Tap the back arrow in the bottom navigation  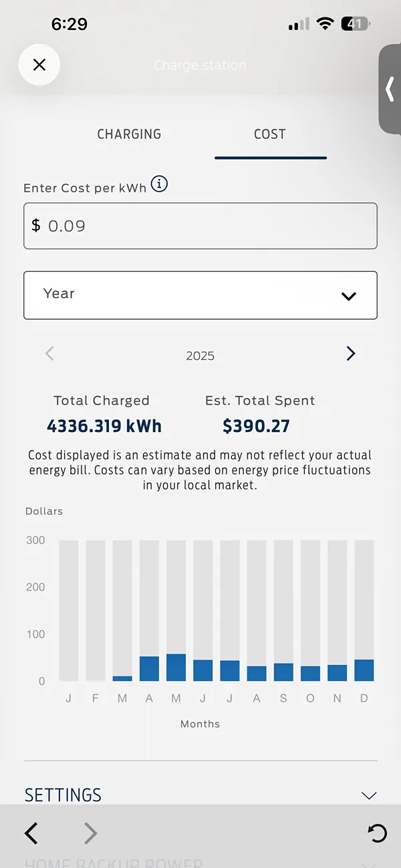pos(31,833)
